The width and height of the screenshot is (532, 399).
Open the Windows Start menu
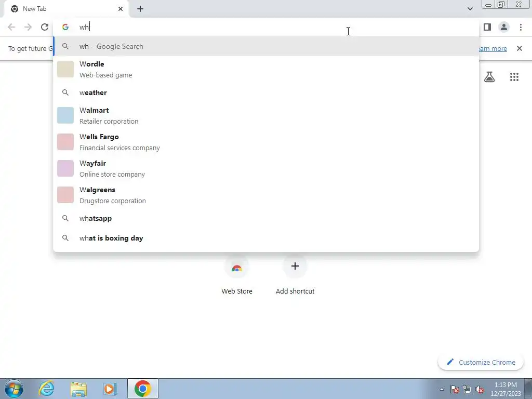click(x=14, y=389)
